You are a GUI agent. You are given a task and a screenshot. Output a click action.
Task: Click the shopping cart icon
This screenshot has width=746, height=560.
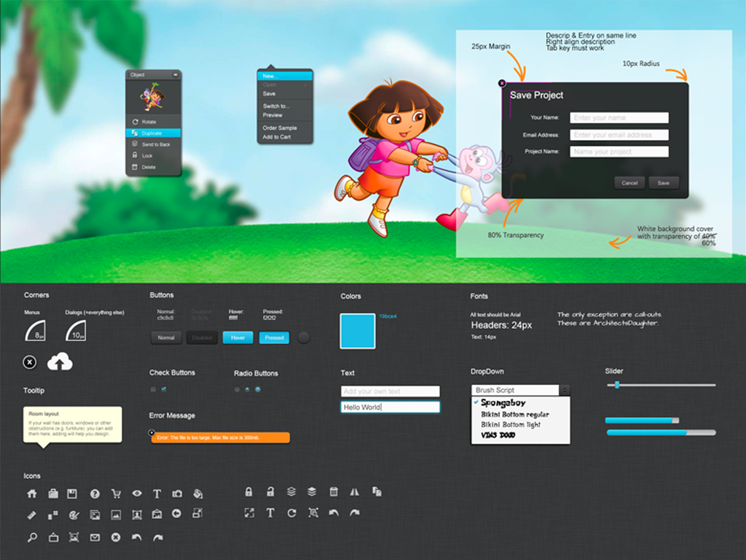116,494
